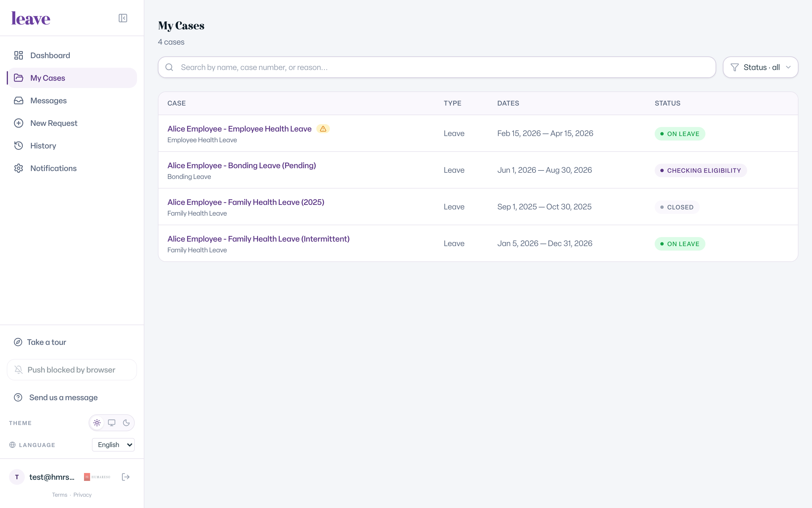Click the Humareso company logo
Viewport: 812px width, 508px height.
97,477
